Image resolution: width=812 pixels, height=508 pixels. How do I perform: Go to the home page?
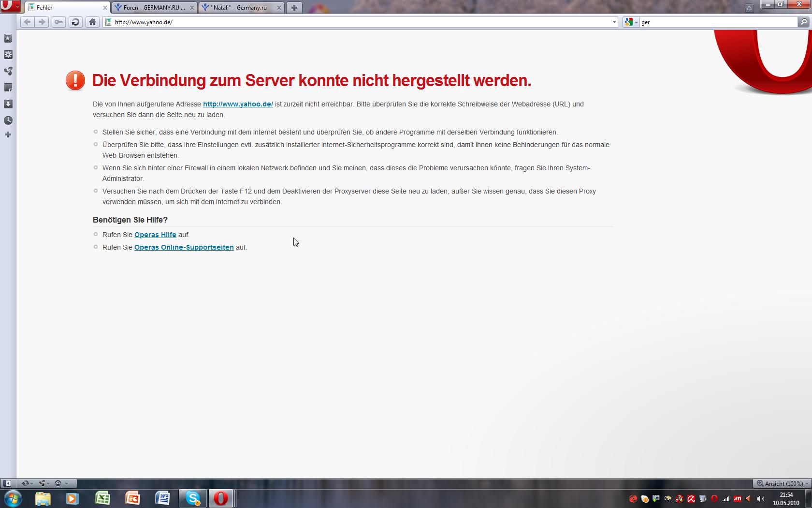point(92,22)
